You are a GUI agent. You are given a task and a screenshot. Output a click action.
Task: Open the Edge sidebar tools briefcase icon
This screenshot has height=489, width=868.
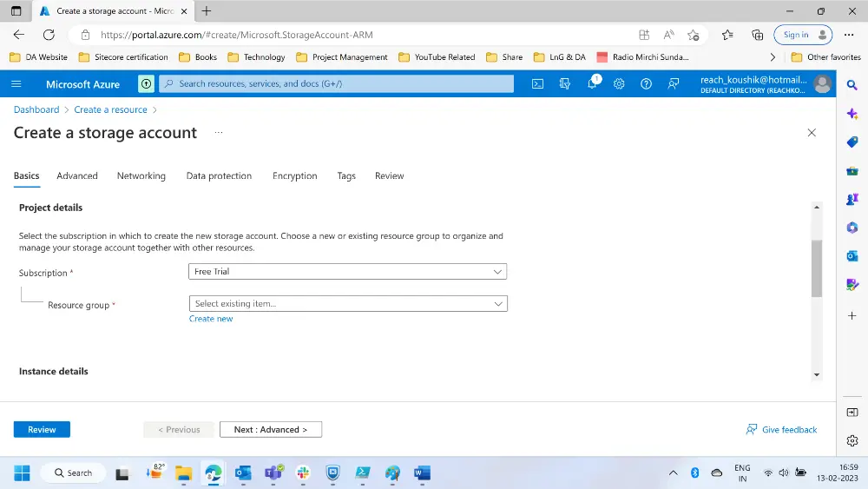click(x=852, y=170)
